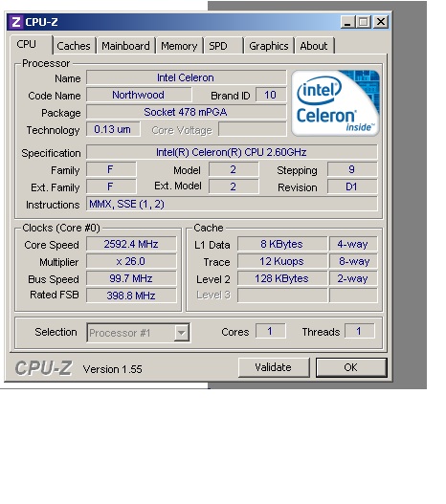The height and width of the screenshot is (504, 446).
Task: Click the empty Level 3 size field
Action: [x=282, y=296]
